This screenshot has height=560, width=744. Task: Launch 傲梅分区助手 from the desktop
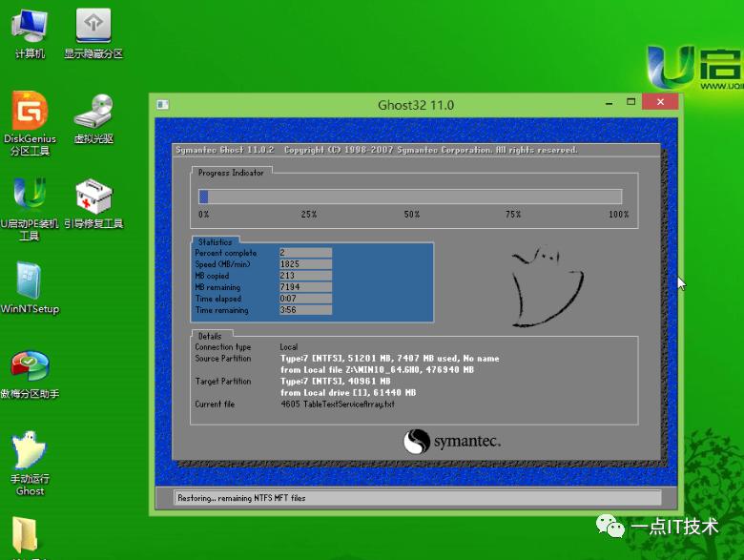point(30,366)
